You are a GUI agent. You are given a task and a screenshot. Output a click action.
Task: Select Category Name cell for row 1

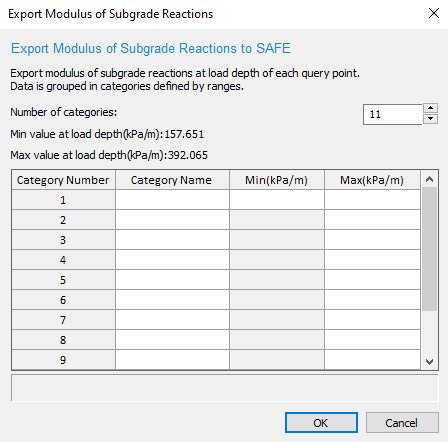[x=172, y=200]
